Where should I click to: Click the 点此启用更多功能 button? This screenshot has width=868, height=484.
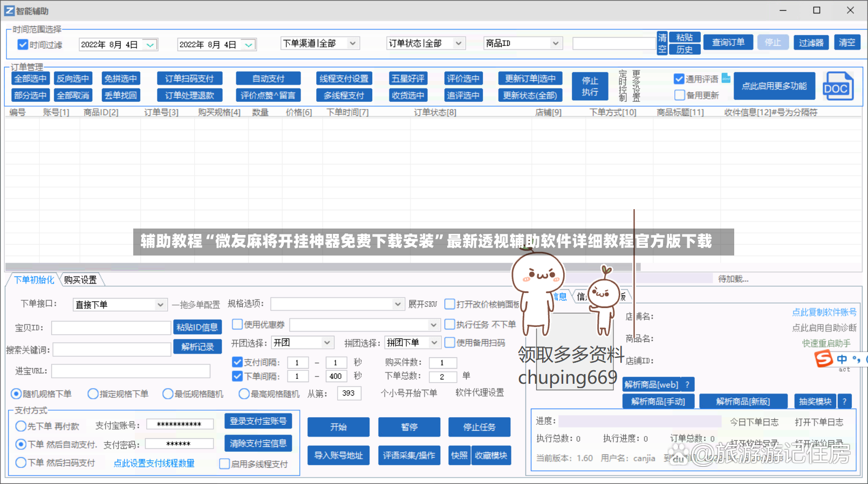coord(774,86)
